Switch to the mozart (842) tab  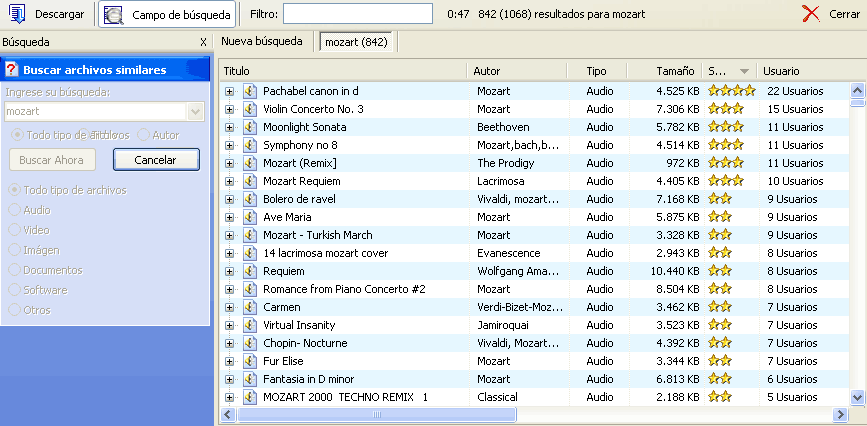356,42
